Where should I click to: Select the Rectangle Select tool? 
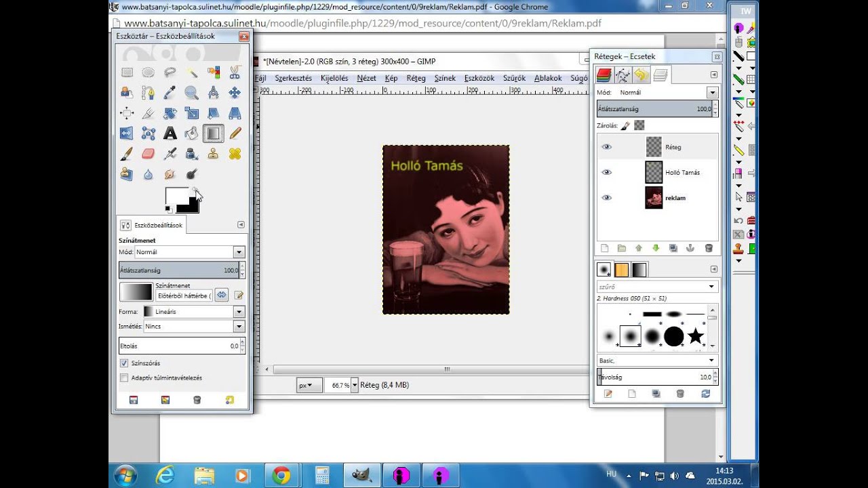pyautogui.click(x=127, y=73)
